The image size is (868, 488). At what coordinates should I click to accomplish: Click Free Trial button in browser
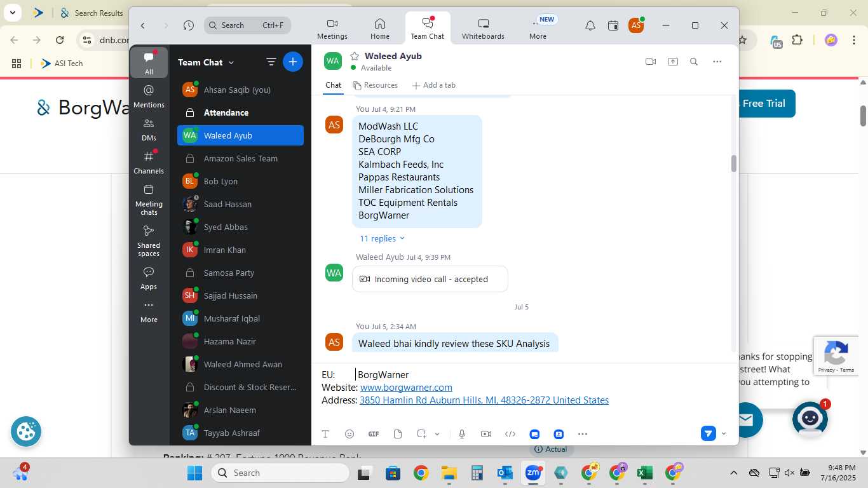click(766, 103)
